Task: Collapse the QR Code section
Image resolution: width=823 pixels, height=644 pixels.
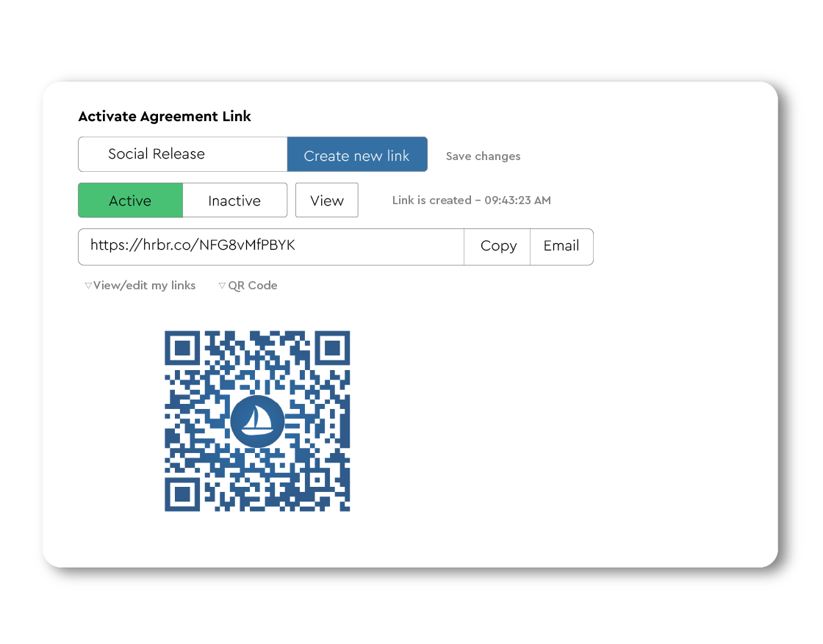Action: (248, 286)
